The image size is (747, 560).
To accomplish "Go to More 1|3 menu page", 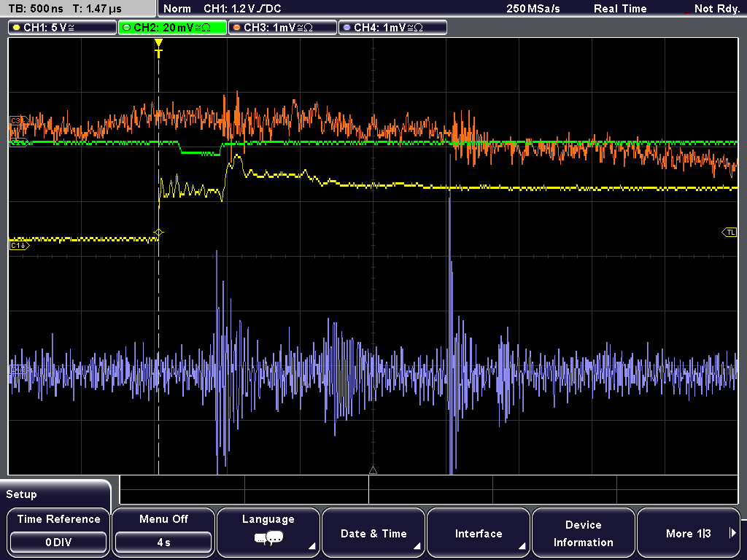I will tap(689, 532).
